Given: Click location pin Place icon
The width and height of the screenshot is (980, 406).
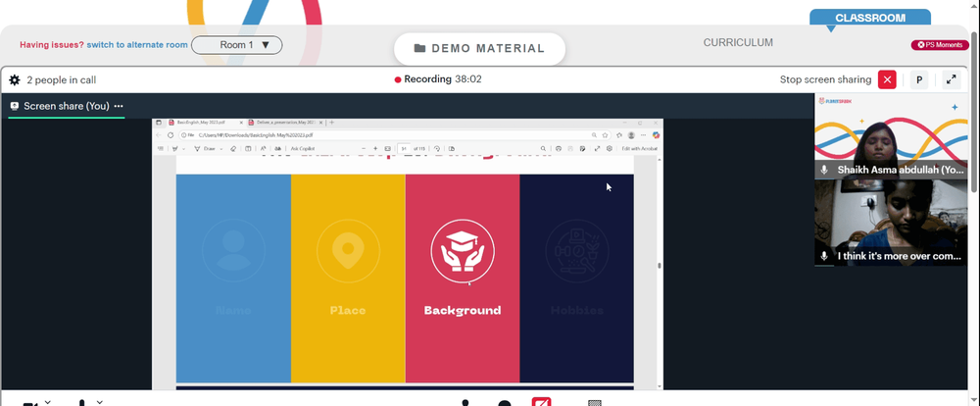Looking at the screenshot, I should (x=348, y=251).
